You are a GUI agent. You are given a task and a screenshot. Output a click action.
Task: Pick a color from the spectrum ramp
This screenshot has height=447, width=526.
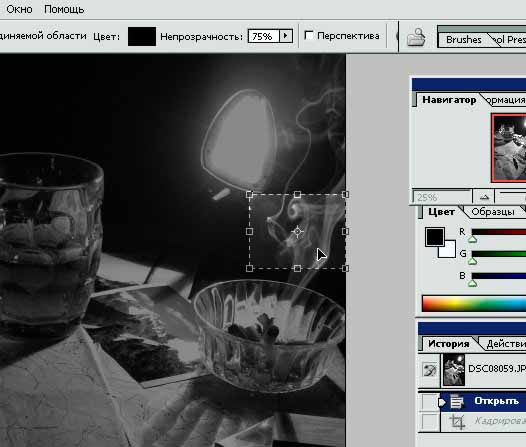point(474,304)
